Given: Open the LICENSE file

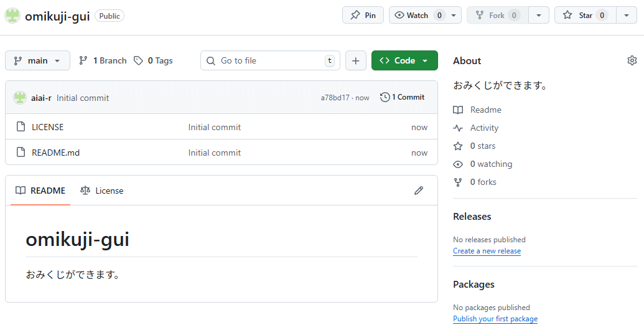Looking at the screenshot, I should (48, 127).
